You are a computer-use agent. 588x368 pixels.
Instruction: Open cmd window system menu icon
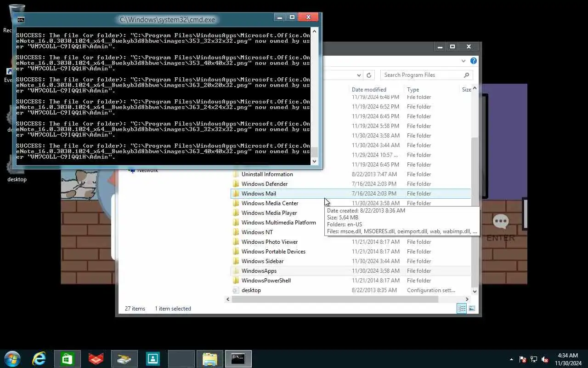click(x=21, y=19)
